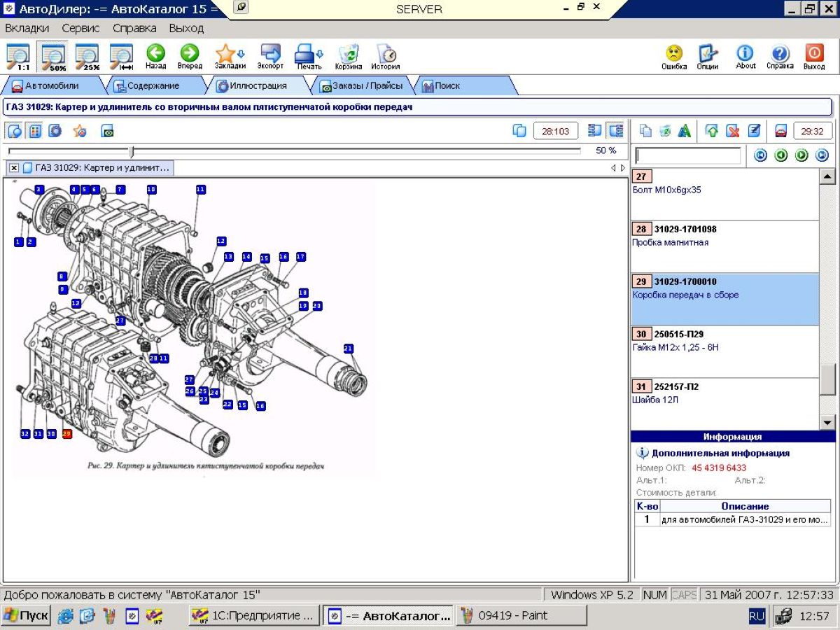
Task: Click the 25% zoom toolbar icon
Action: point(87,56)
